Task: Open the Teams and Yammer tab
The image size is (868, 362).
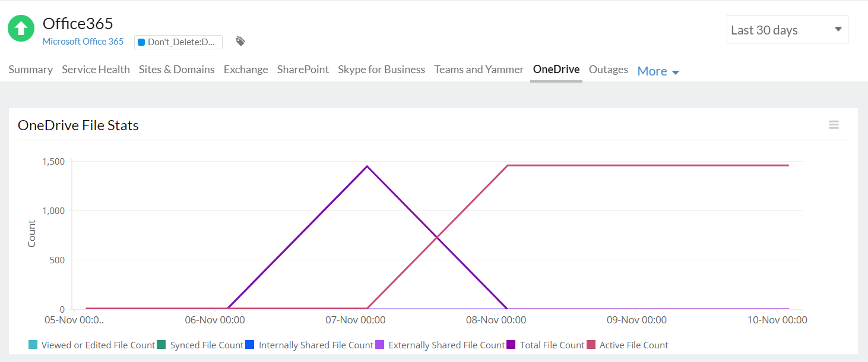Action: (479, 70)
